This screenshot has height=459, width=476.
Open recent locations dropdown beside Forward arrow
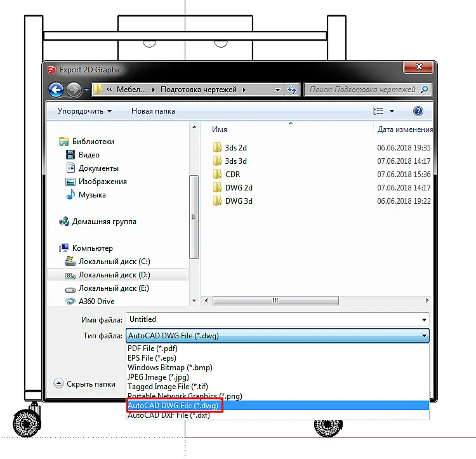[86, 90]
